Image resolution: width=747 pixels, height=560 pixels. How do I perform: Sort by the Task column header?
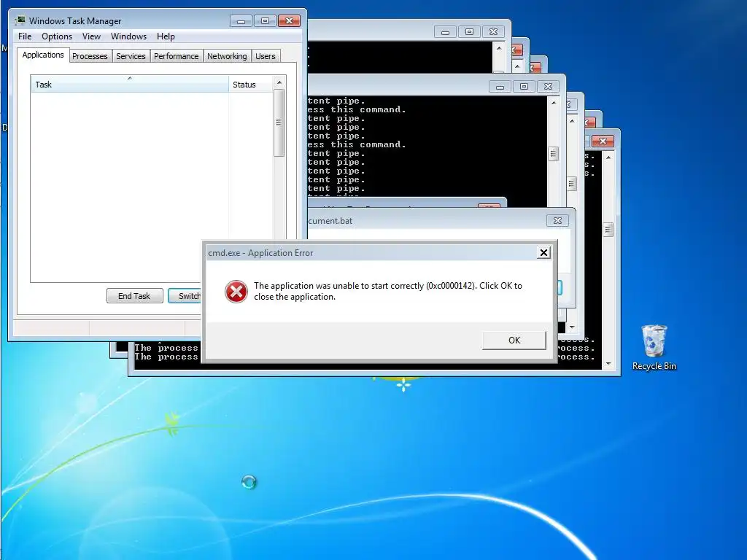(x=130, y=85)
